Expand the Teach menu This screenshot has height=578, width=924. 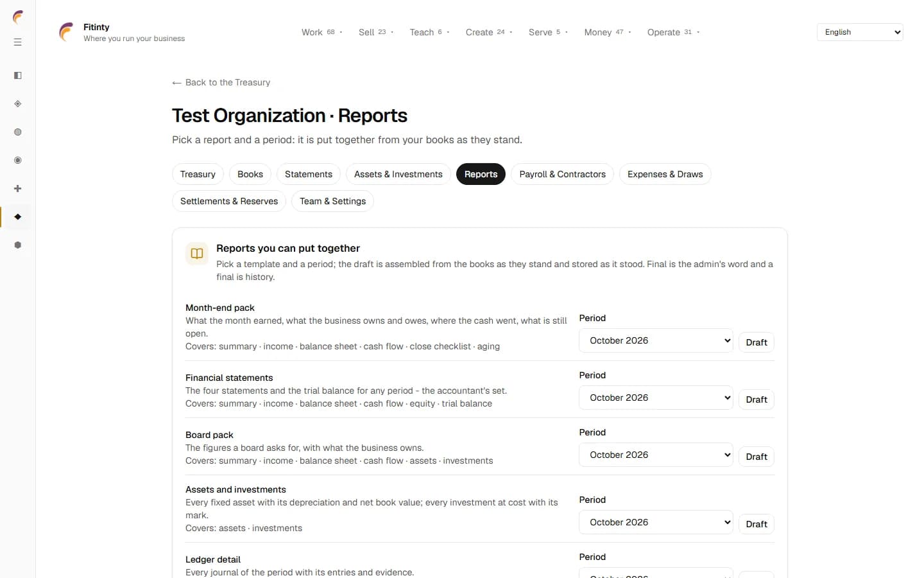429,32
